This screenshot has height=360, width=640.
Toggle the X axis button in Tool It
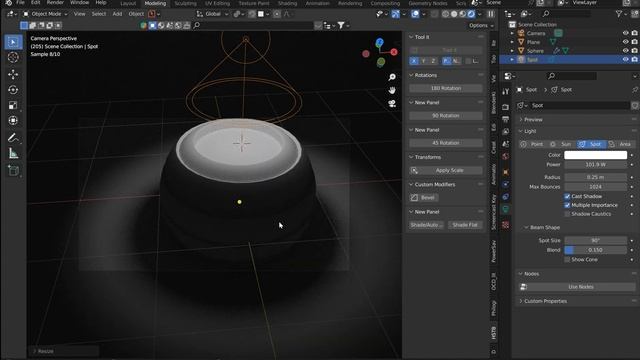click(x=414, y=61)
